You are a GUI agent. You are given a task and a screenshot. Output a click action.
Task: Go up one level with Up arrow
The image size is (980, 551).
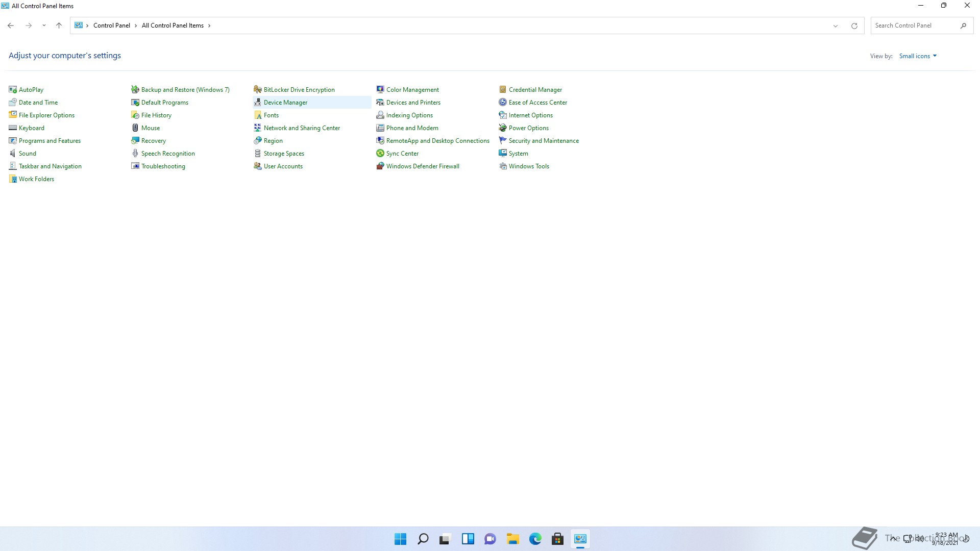tap(59, 26)
